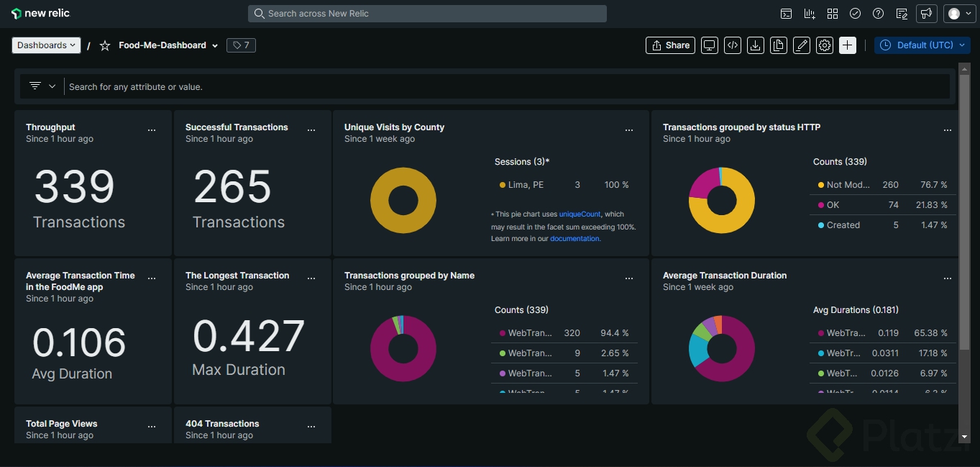Toggle the WebT... 0.0126 legend entry
This screenshot has height=467, width=980.
[x=884, y=373]
